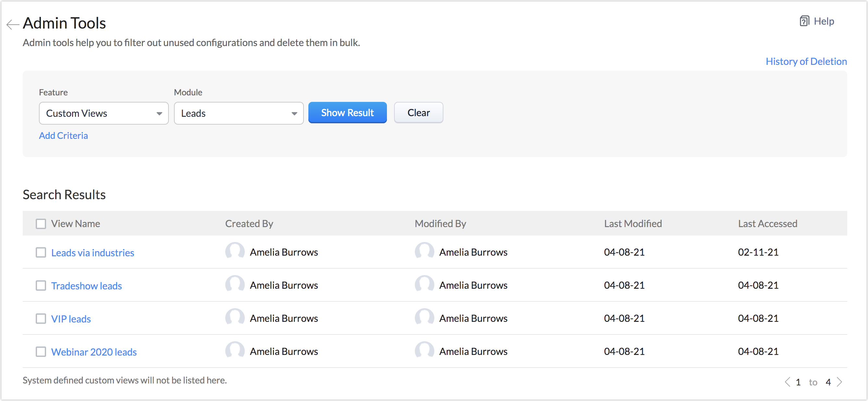Select the Webinar 2020 leads checkbox
Screen dimensions: 868x401
pos(41,351)
